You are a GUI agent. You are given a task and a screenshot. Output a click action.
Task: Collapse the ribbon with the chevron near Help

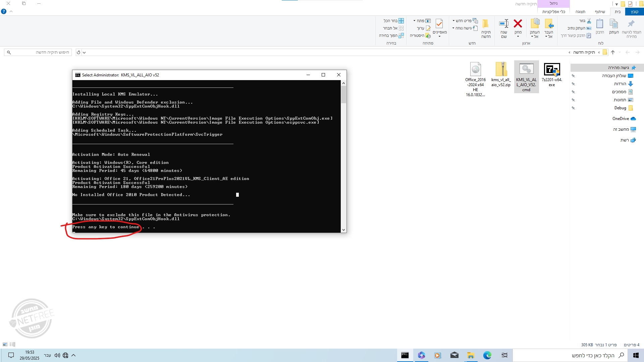pyautogui.click(x=11, y=11)
